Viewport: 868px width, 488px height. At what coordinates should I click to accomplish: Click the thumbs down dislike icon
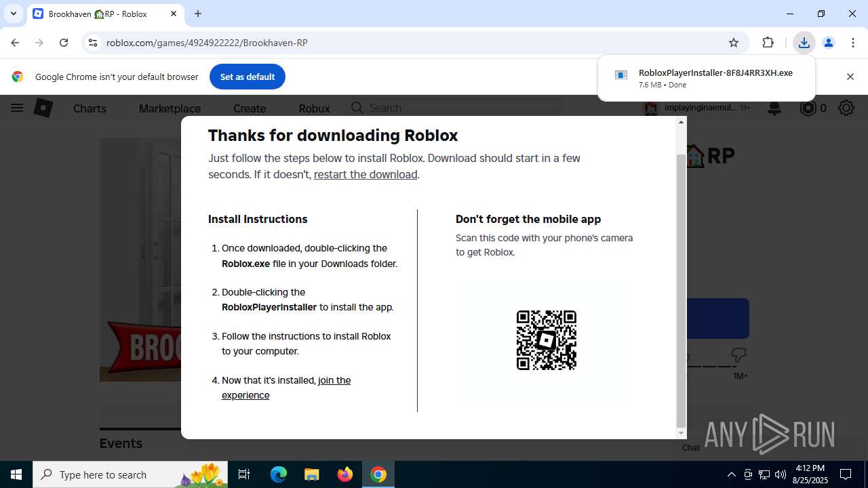tap(738, 355)
